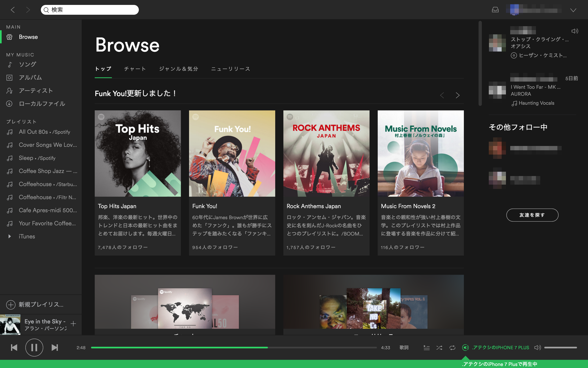
Task: Select the アルバム disc icon
Action: pyautogui.click(x=9, y=78)
